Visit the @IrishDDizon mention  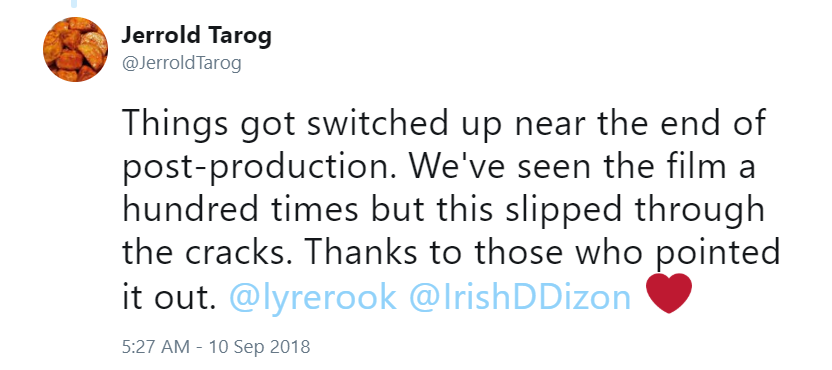click(x=519, y=297)
